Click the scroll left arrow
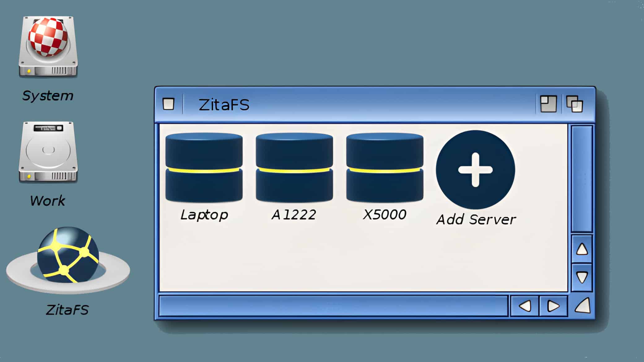644x362 pixels. 525,306
